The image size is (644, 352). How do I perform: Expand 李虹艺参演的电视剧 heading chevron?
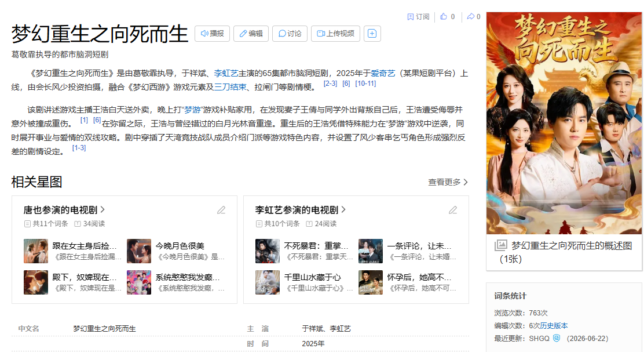coord(343,210)
